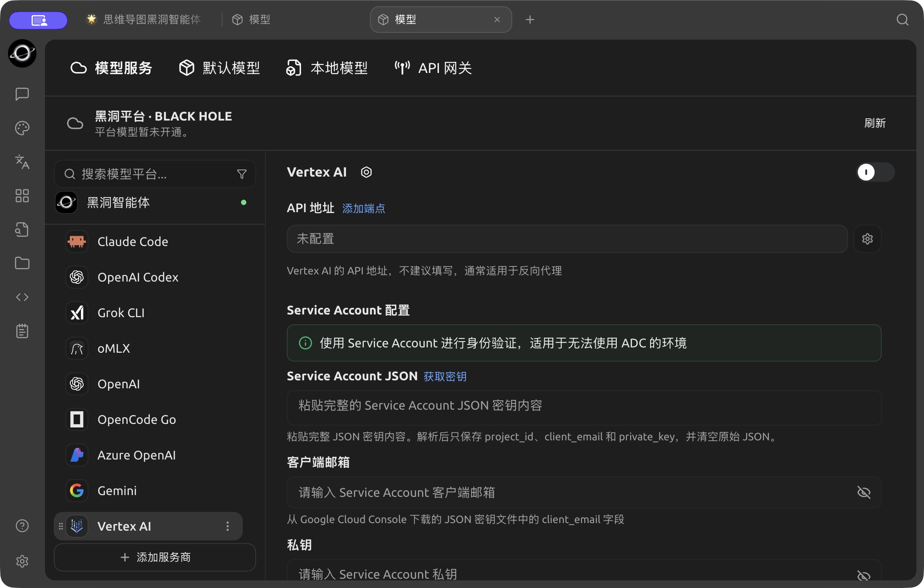The height and width of the screenshot is (588, 924).
Task: Switch to 本地模型 tab
Action: 327,68
